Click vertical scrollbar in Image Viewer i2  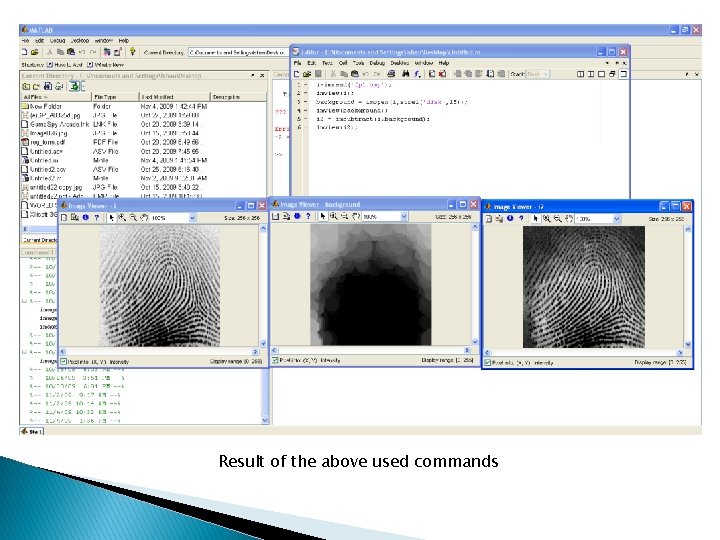click(x=687, y=287)
